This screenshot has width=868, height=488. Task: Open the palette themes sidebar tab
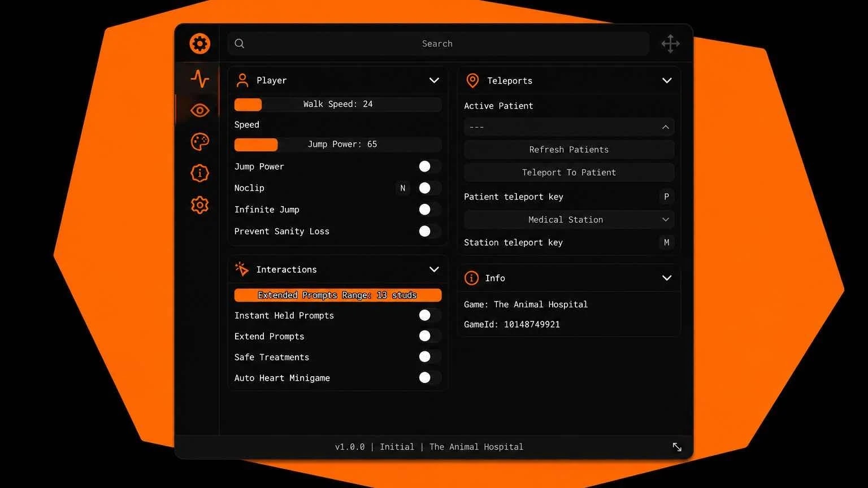[199, 142]
